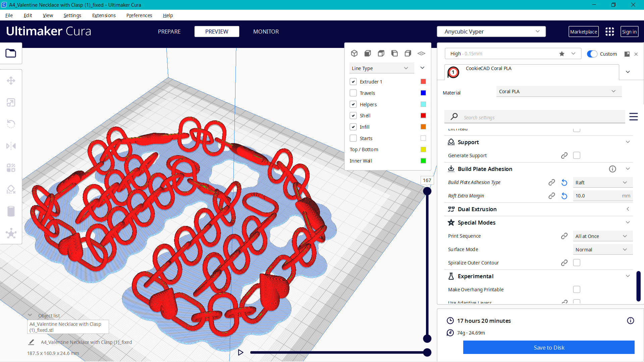Switch to the MONITOR tab

(x=266, y=32)
